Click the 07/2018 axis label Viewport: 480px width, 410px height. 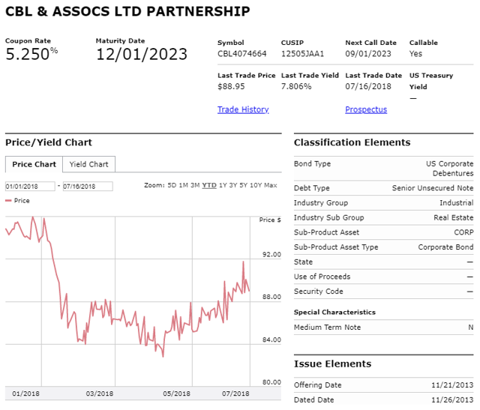click(236, 394)
